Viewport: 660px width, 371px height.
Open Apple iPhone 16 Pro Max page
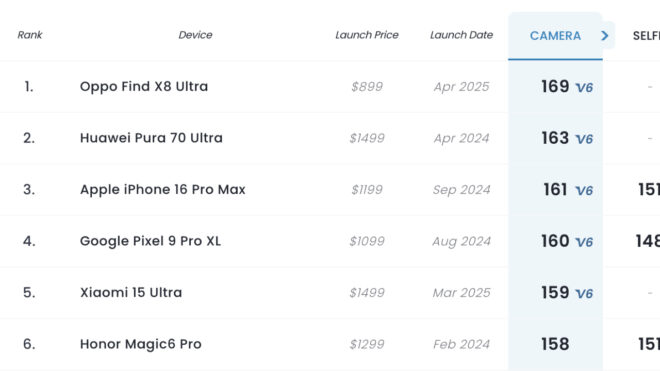[x=162, y=190]
